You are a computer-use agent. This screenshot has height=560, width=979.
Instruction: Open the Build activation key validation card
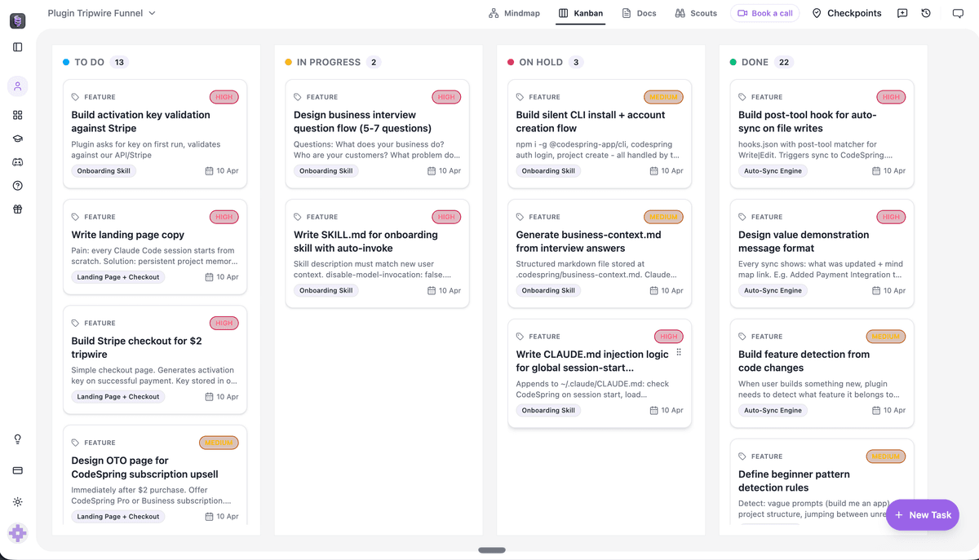pos(155,130)
